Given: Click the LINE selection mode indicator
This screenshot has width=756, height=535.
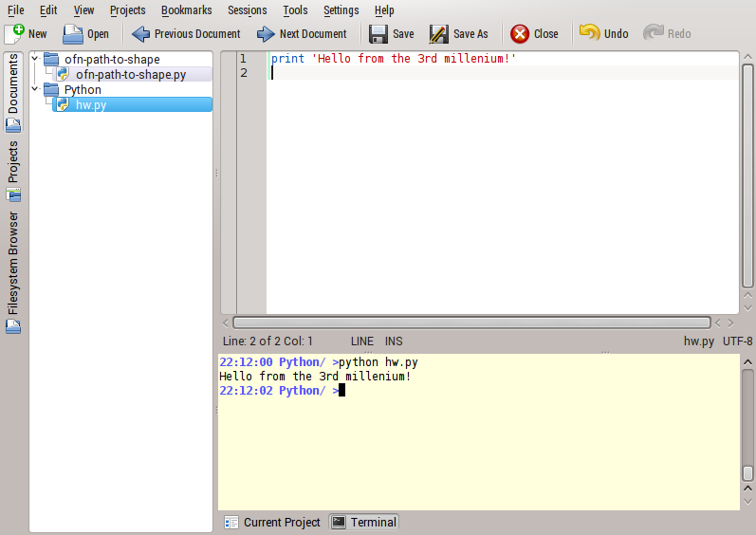Looking at the screenshot, I should 362,341.
